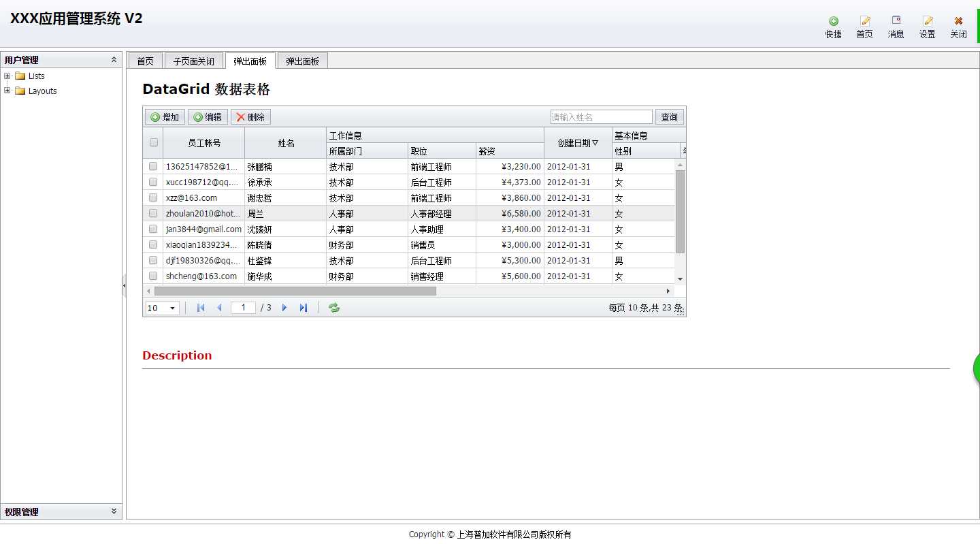Screen dimensions: 980x544
Task: Click the grid resize handle corner
Action: [681, 312]
